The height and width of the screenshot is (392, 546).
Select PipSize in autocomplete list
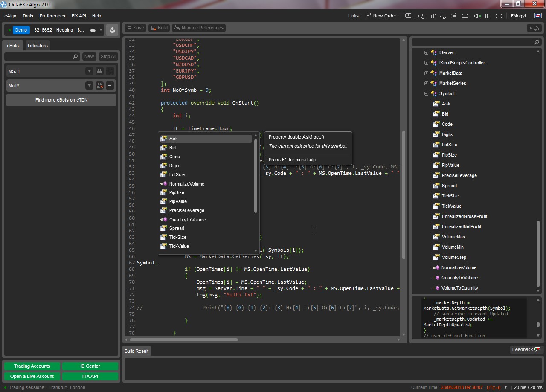(x=206, y=192)
